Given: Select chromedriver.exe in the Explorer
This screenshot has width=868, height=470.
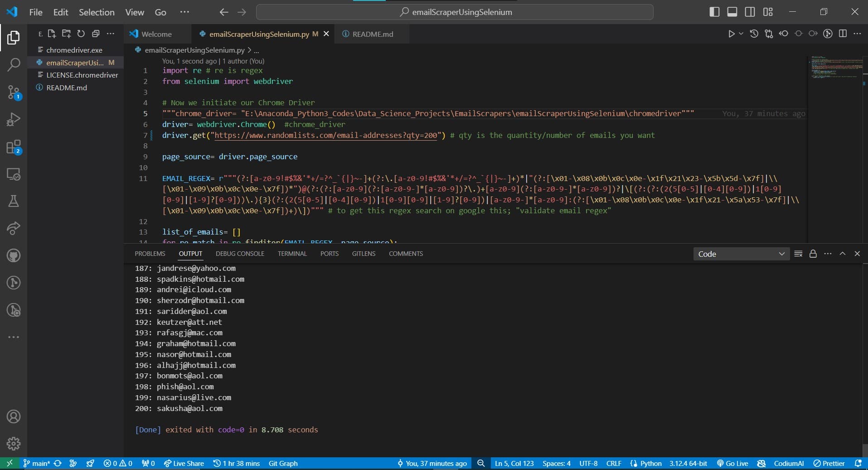Looking at the screenshot, I should point(74,50).
